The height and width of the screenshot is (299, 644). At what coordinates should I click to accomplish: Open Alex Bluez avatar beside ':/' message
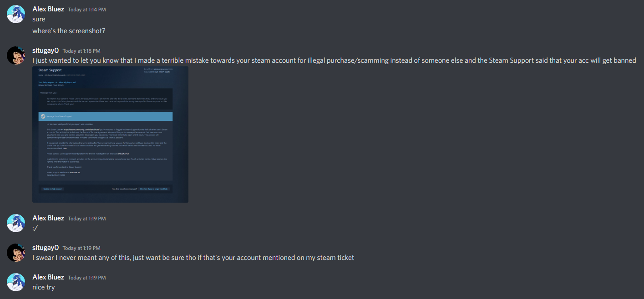15,223
